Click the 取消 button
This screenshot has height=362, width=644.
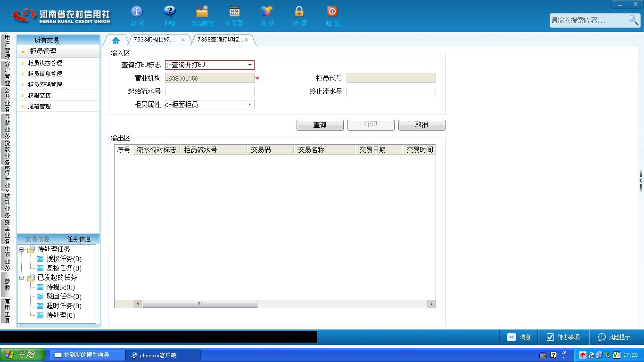click(421, 125)
